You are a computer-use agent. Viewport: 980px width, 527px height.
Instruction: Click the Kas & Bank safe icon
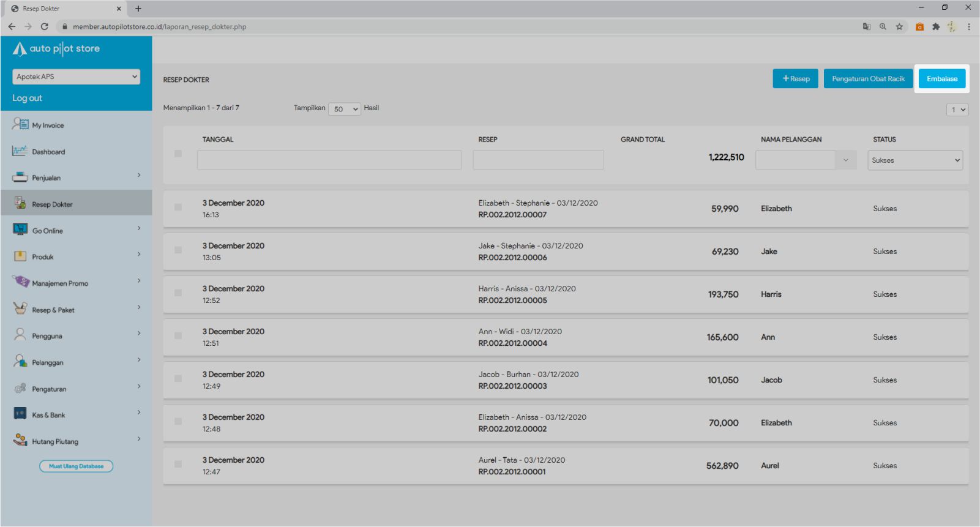tap(20, 414)
